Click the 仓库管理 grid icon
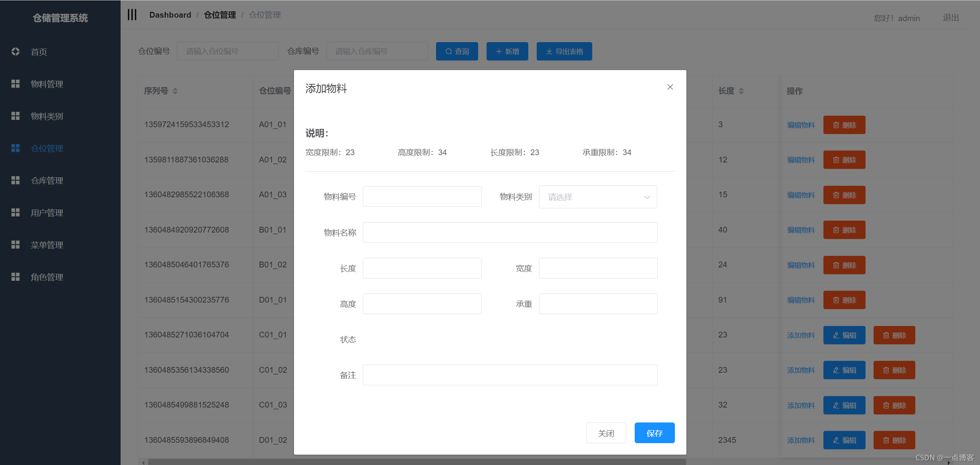The width and height of the screenshot is (980, 465). tap(15, 180)
